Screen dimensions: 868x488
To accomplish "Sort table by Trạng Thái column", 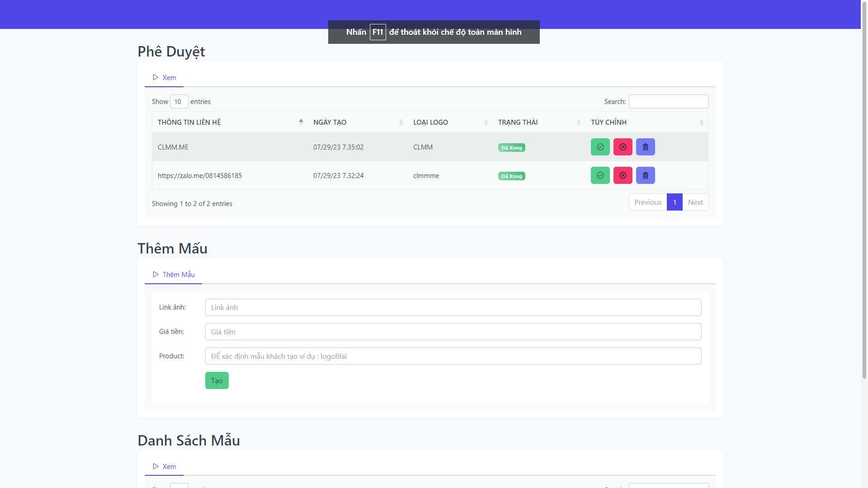I will pyautogui.click(x=518, y=122).
